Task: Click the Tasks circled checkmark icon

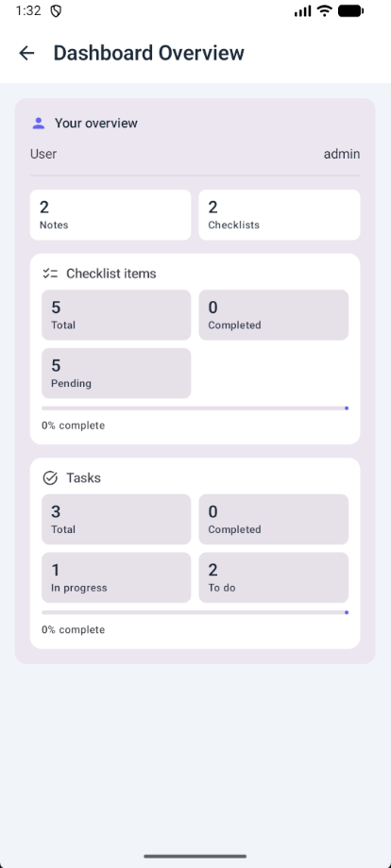Action: pyautogui.click(x=50, y=477)
